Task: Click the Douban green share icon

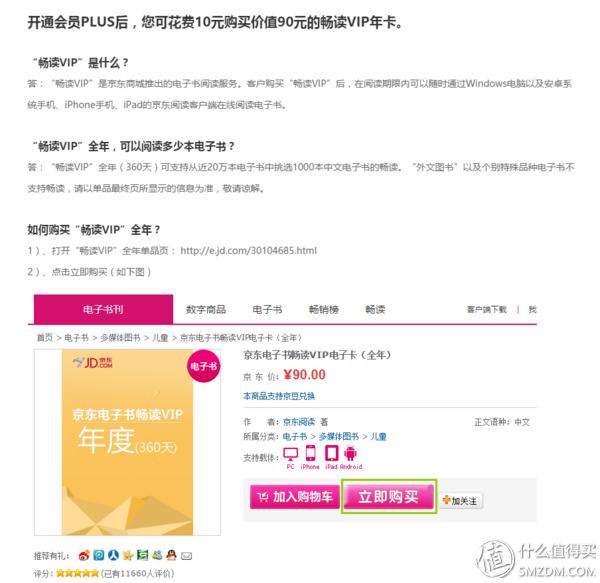Action: (142, 555)
